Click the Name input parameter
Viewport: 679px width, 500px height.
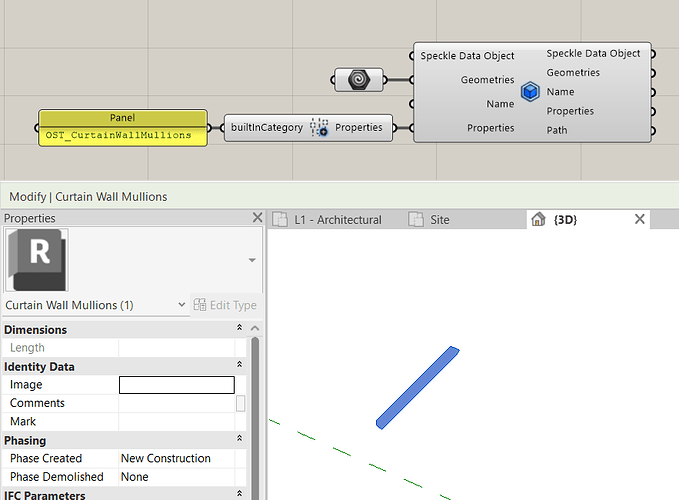tap(500, 104)
